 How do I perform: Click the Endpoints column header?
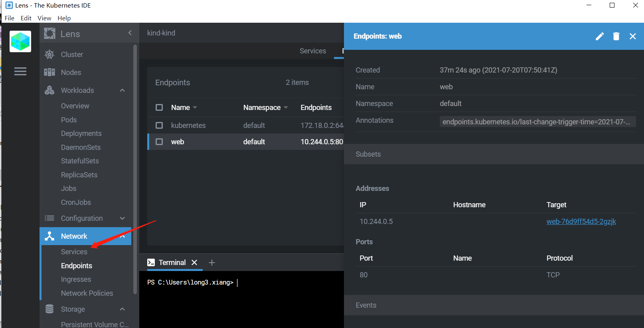pos(316,107)
